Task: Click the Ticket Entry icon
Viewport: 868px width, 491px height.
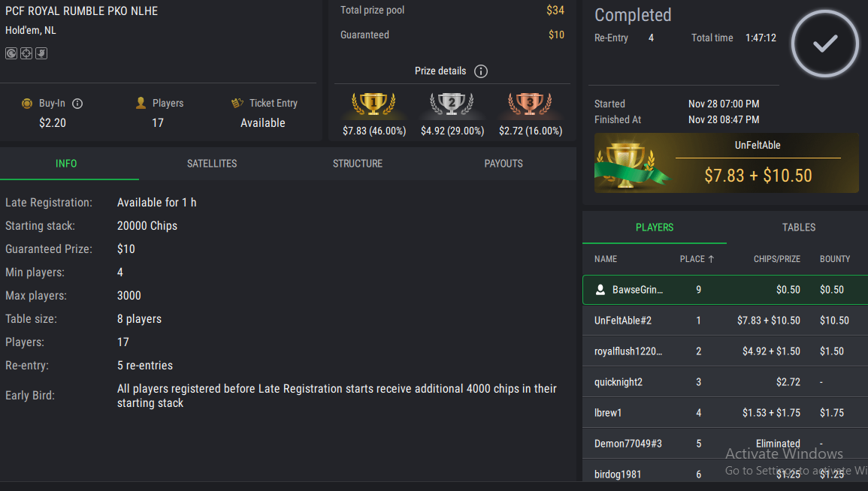Action: [x=237, y=104]
